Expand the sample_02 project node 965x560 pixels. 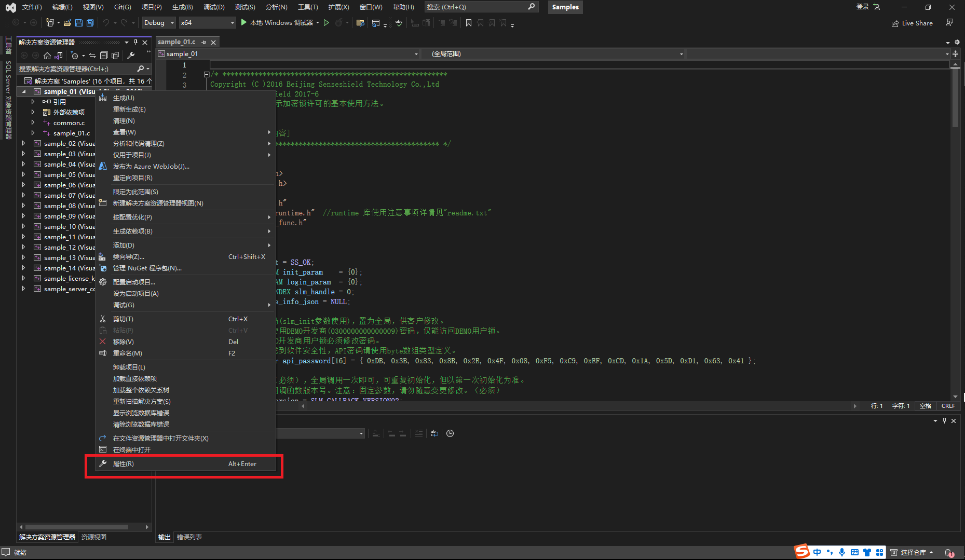click(x=24, y=143)
